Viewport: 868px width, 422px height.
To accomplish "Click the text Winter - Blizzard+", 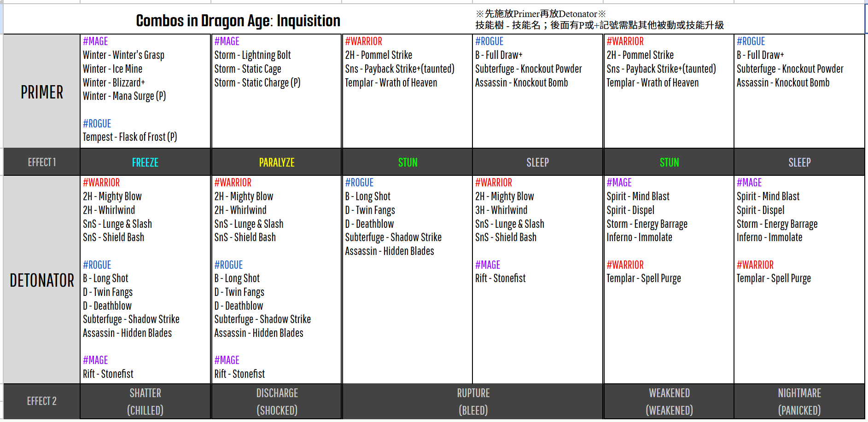I will pos(114,83).
